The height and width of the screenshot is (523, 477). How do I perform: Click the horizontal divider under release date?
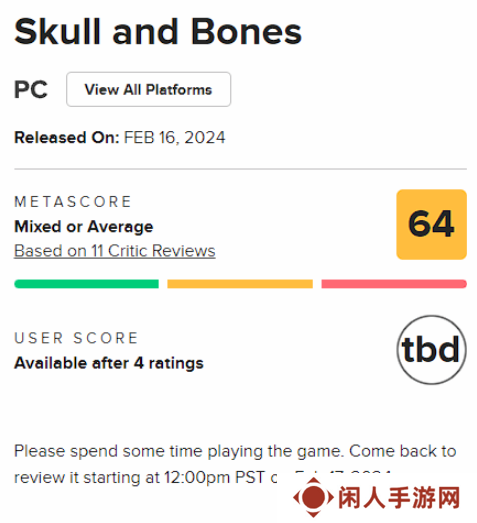coord(240,169)
